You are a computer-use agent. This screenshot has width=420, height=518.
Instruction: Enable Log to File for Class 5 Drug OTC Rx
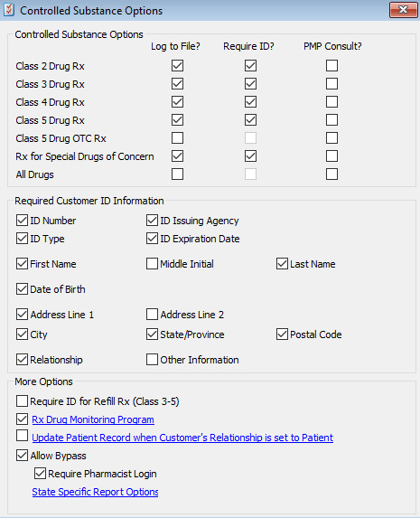pos(177,138)
